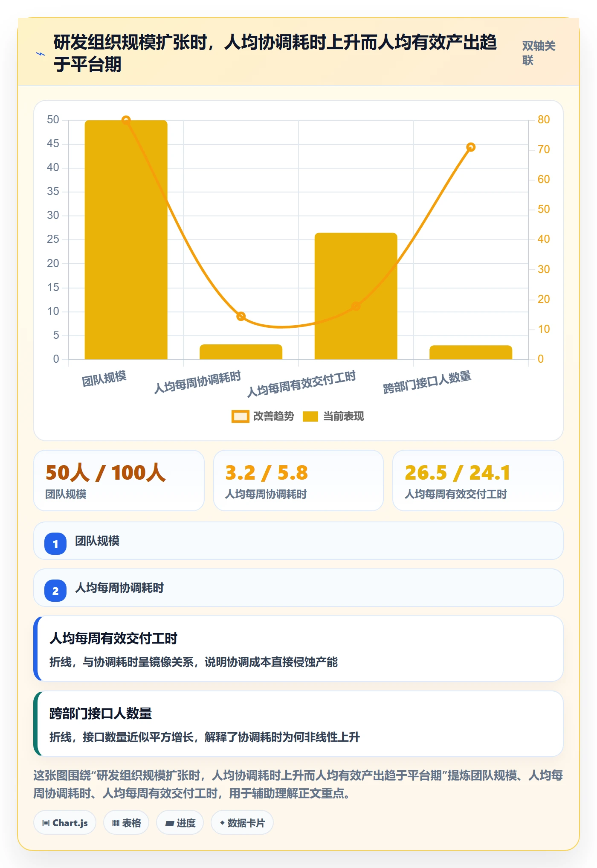Click the Chart.js tag icon
Viewport: 597px width, 868px height.
point(46,823)
